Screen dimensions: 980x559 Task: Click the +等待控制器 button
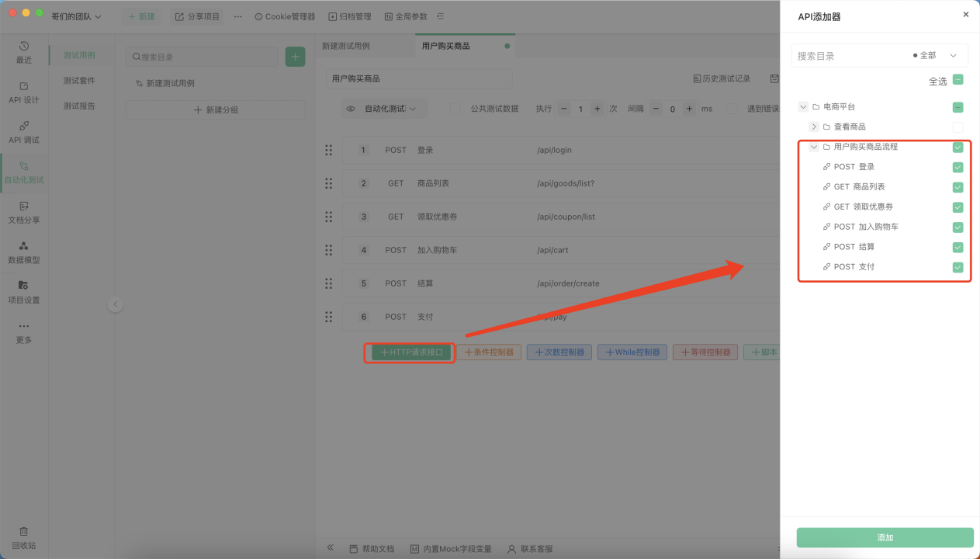click(705, 352)
